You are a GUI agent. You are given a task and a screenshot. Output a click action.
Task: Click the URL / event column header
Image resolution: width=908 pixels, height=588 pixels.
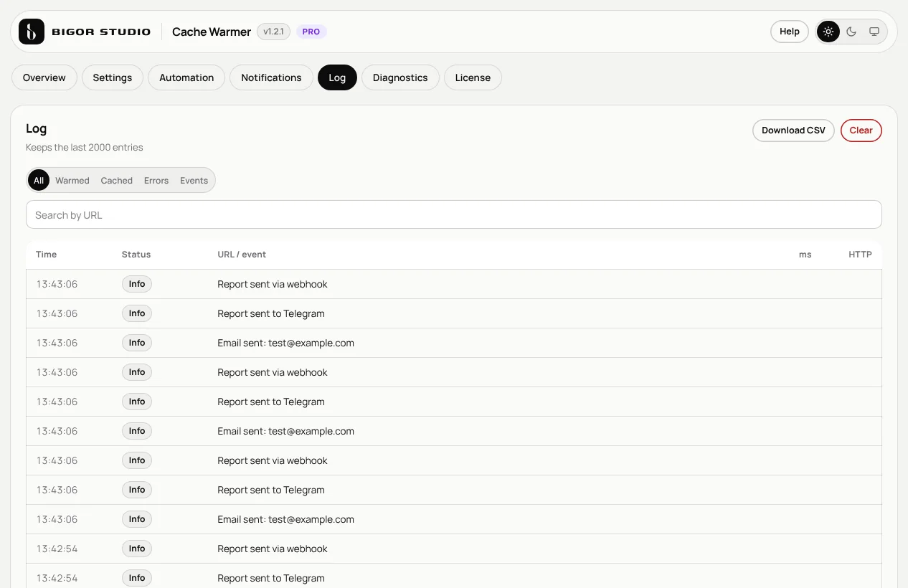242,255
